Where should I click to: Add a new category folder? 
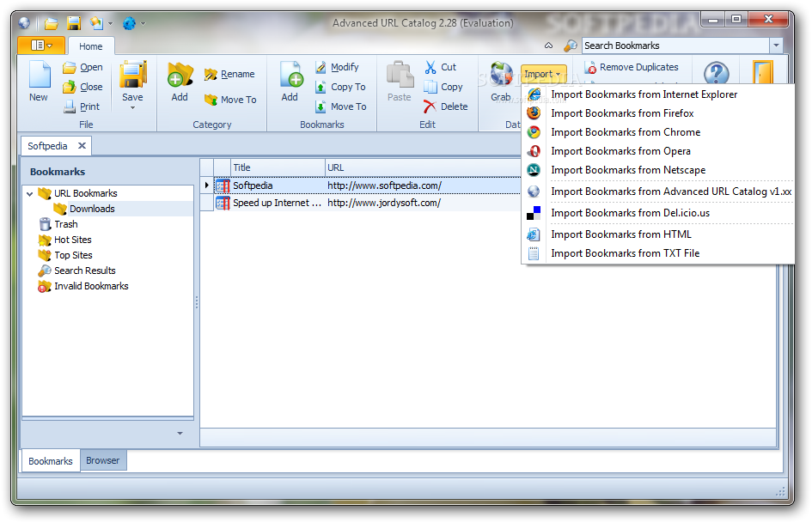[x=180, y=82]
